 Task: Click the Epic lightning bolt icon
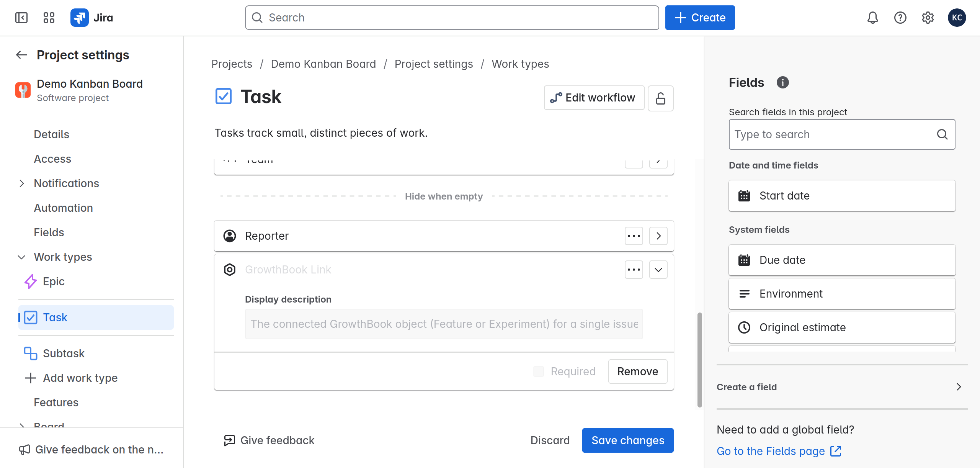click(x=31, y=281)
